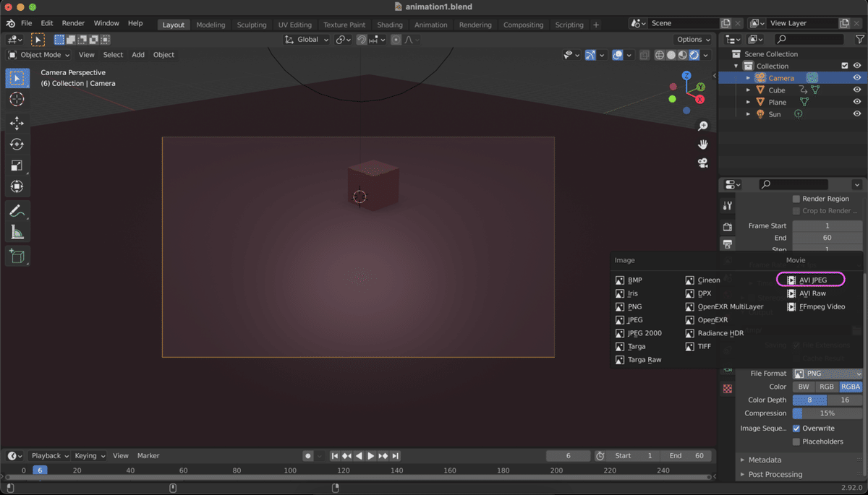The image size is (868, 495).
Task: Enable the Placeholders checkbox
Action: 796,442
